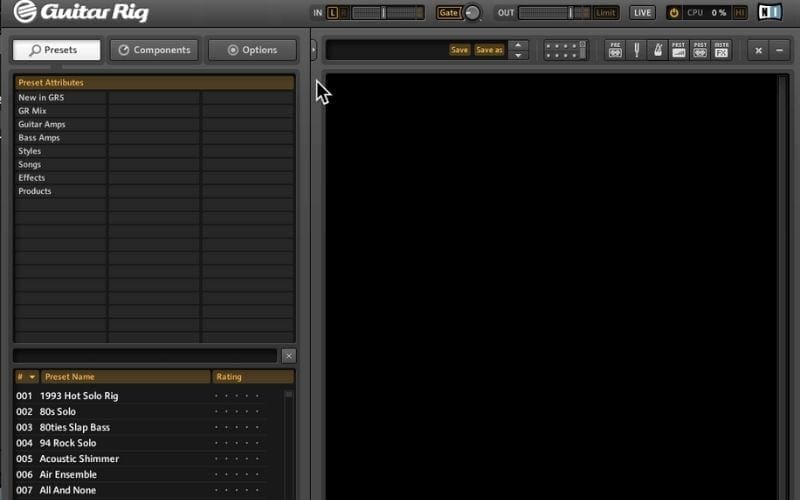Toggle the noise Gate
800x500 pixels.
click(448, 13)
